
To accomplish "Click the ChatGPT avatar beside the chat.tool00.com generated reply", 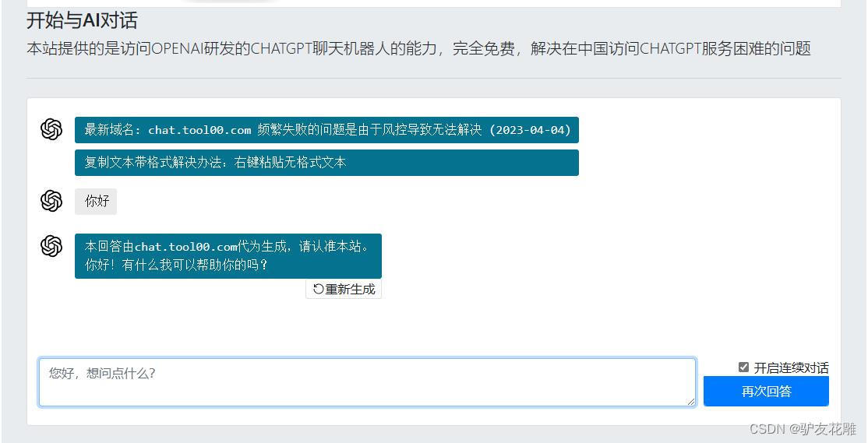I will coord(51,245).
